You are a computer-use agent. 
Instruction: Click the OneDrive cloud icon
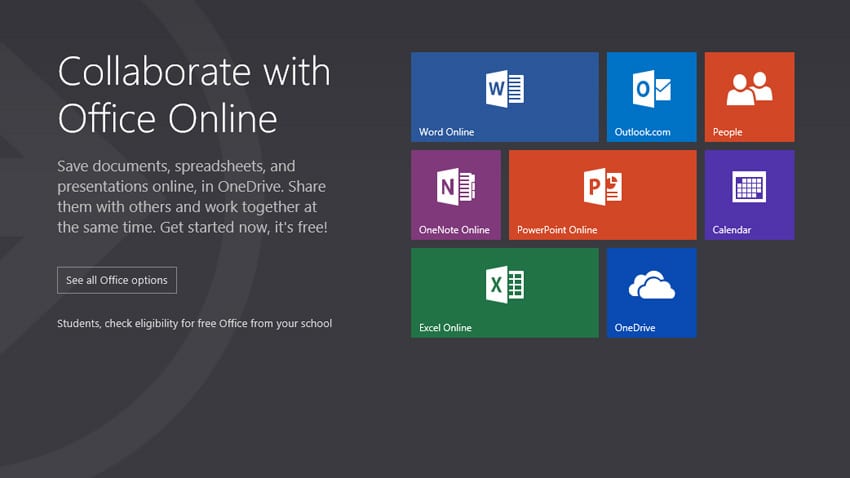coord(651,286)
